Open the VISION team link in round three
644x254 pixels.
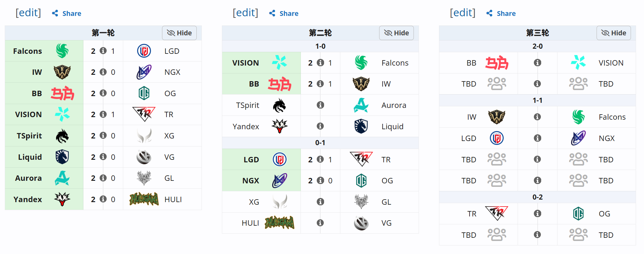611,63
